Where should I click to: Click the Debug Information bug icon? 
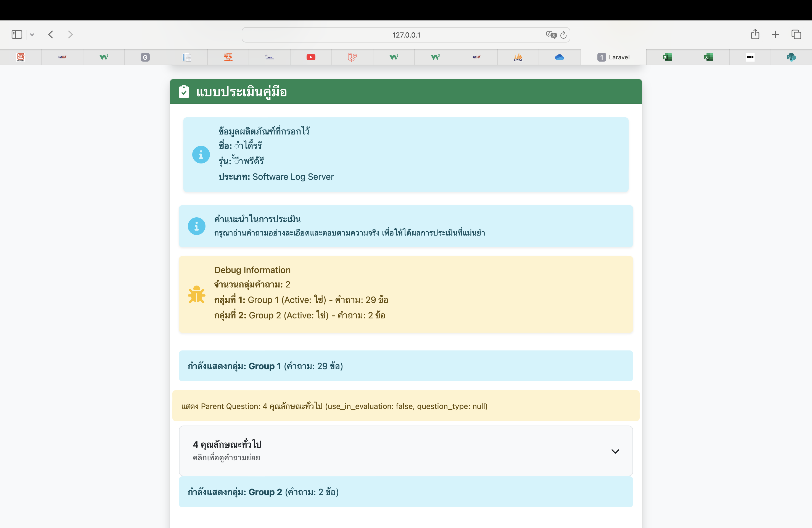[x=197, y=294]
